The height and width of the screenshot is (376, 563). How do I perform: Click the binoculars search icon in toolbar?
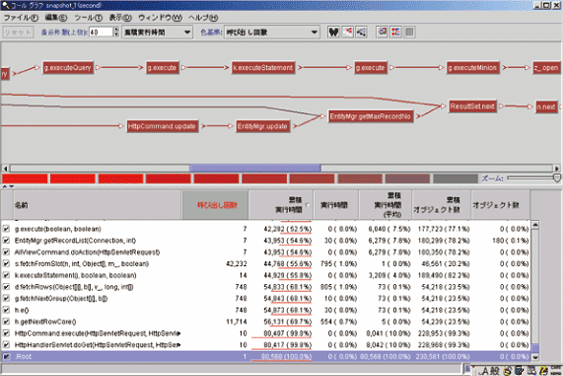pyautogui.click(x=334, y=32)
